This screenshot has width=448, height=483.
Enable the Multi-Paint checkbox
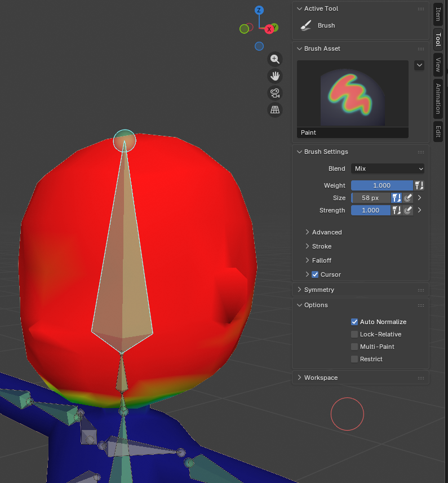pos(354,347)
